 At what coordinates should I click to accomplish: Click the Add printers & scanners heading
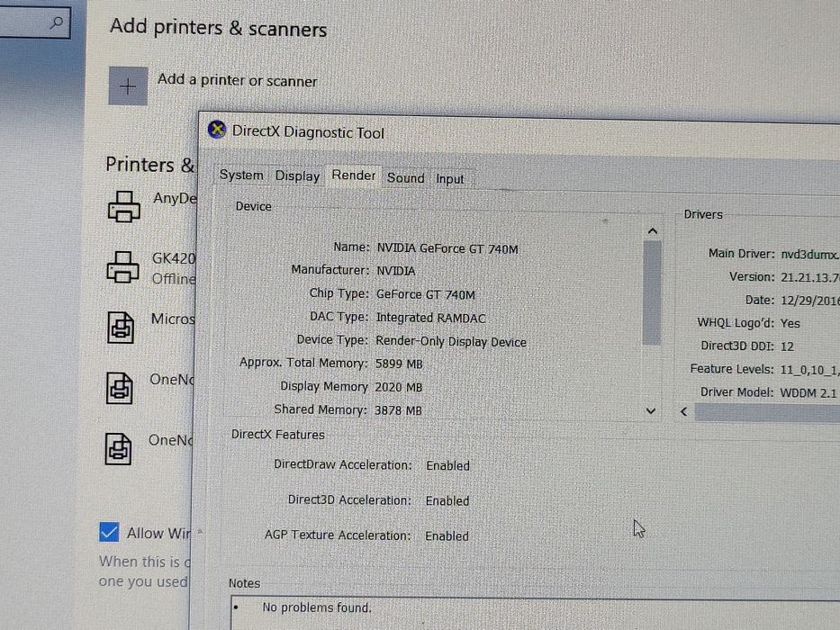(218, 28)
